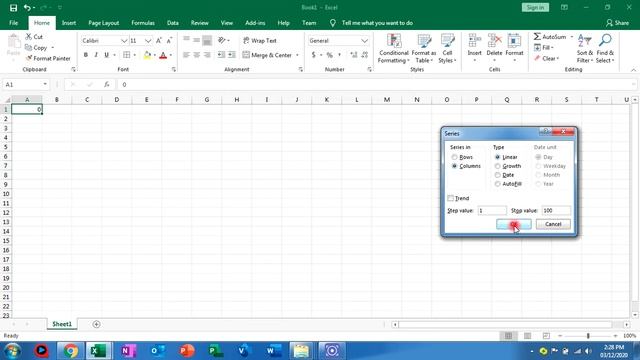Open Conditional Formatting
The width and height of the screenshot is (640, 360).
click(x=393, y=49)
